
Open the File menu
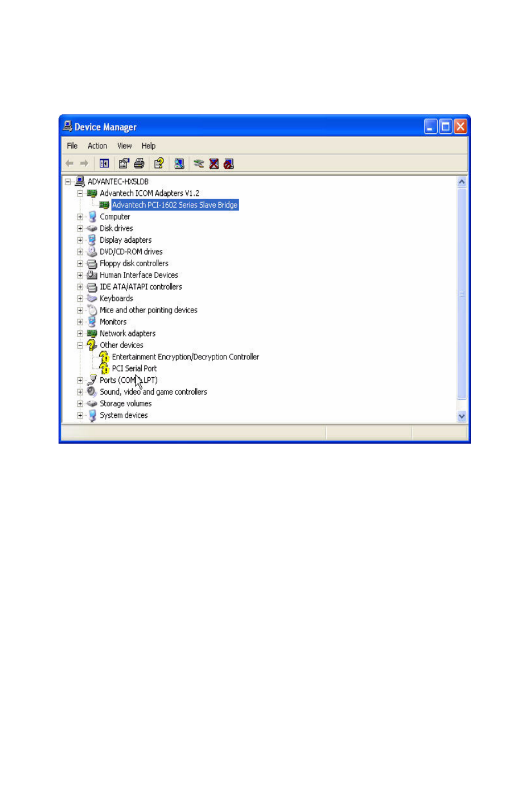pyautogui.click(x=72, y=146)
